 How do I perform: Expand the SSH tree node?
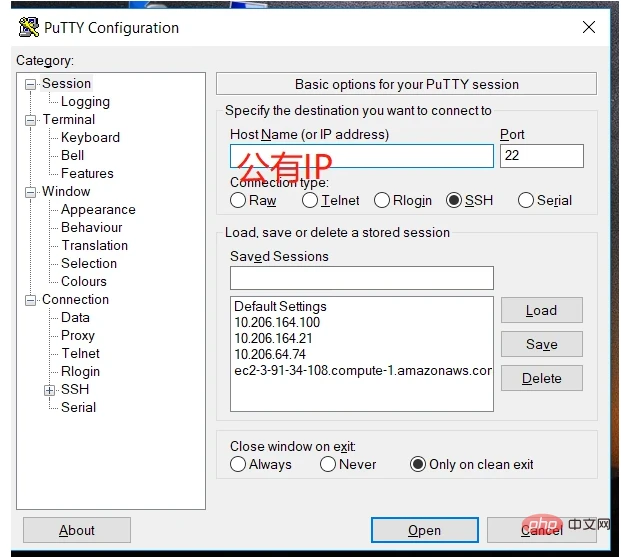49,390
